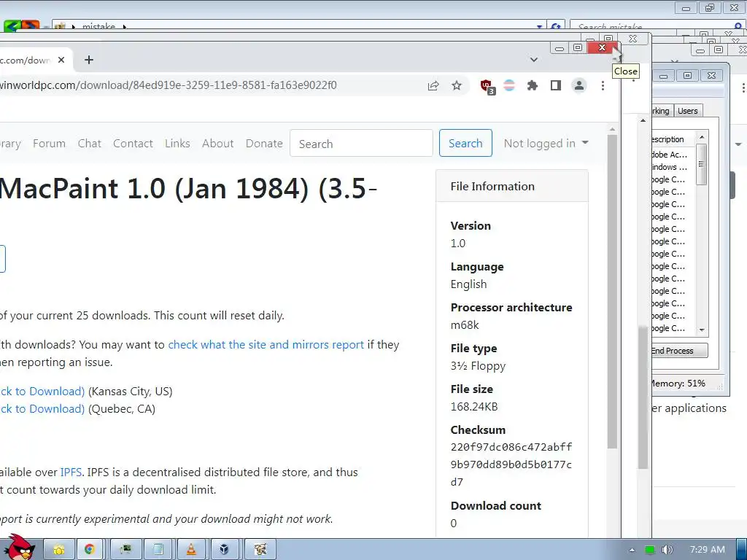Click the share page icon in Chrome's address bar
This screenshot has height=560, width=747.
(433, 86)
